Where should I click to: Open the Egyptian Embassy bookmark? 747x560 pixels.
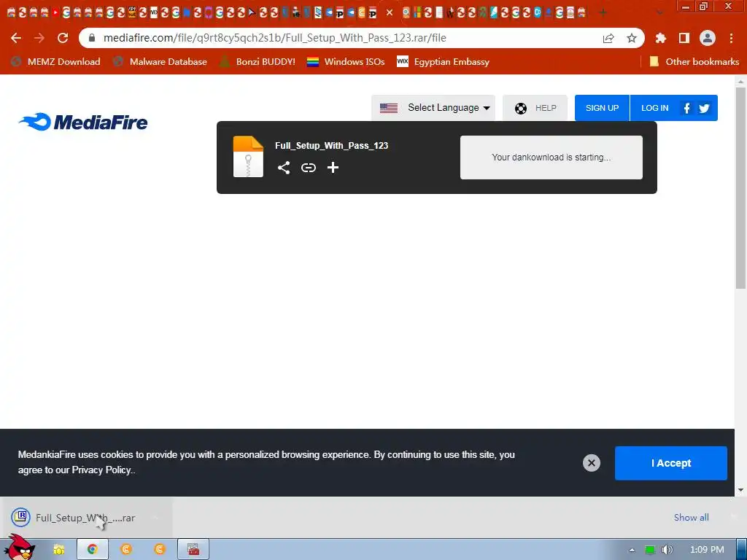pos(443,62)
